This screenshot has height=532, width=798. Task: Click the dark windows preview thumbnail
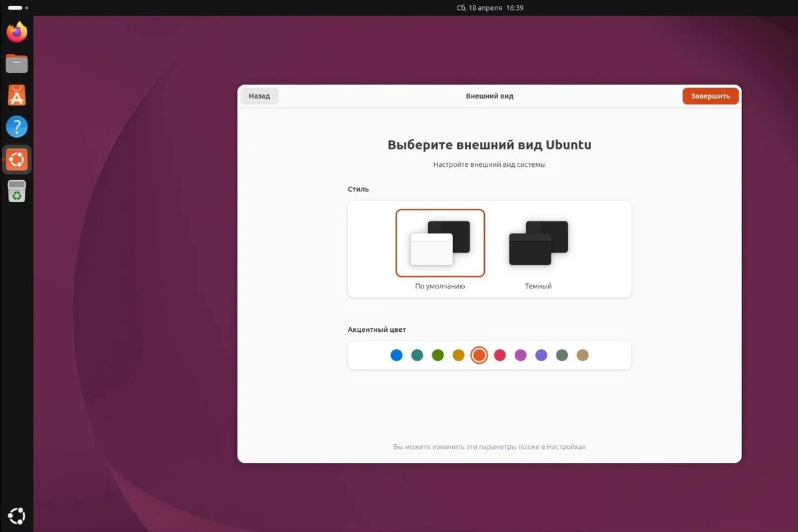coord(537,241)
